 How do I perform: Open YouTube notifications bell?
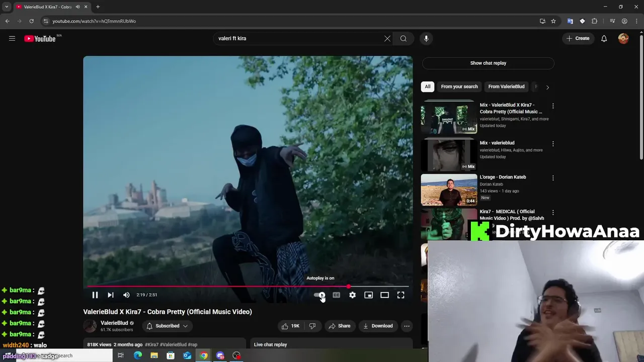point(604,38)
